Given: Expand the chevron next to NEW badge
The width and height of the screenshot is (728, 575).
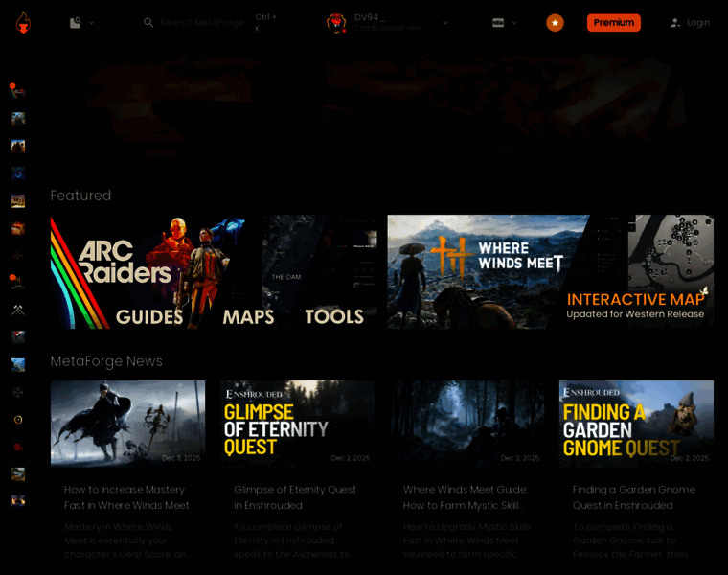Looking at the screenshot, I should click(514, 22).
